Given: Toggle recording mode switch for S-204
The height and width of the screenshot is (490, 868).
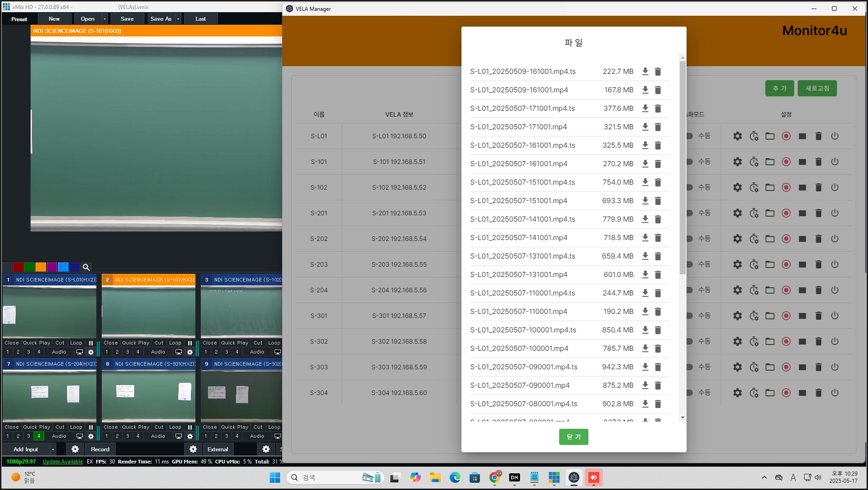Looking at the screenshot, I should 689,290.
